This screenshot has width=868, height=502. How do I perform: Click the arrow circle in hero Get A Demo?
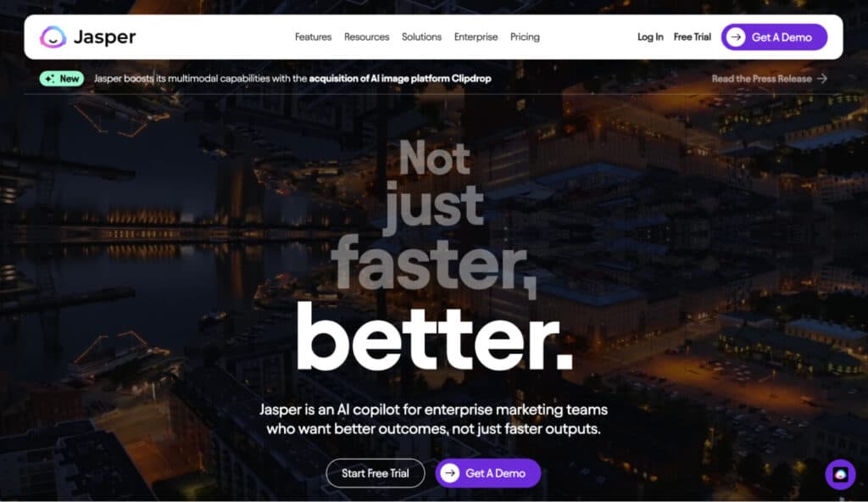pos(450,473)
